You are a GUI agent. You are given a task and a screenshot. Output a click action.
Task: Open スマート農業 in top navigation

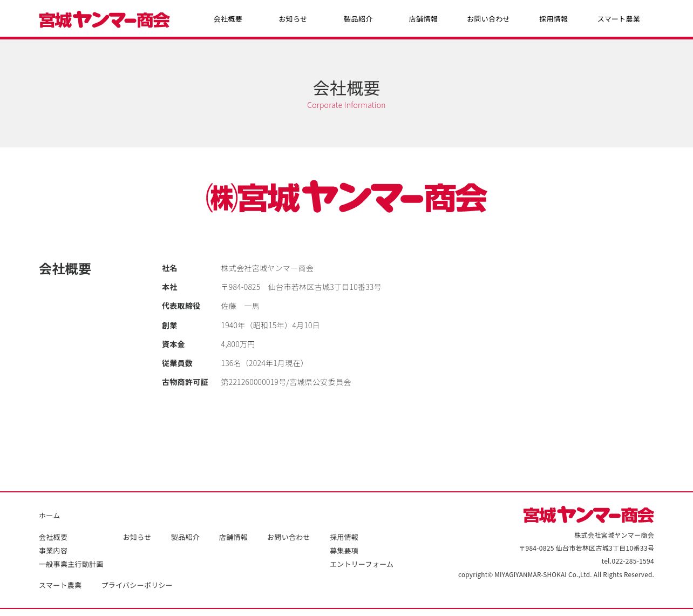click(x=619, y=19)
